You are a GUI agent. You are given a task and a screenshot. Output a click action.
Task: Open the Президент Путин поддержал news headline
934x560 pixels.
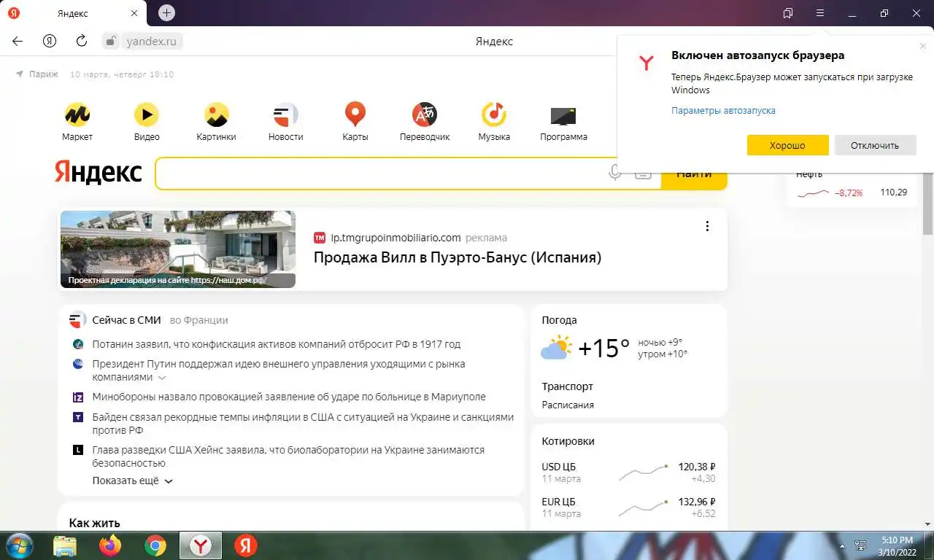[x=279, y=370]
